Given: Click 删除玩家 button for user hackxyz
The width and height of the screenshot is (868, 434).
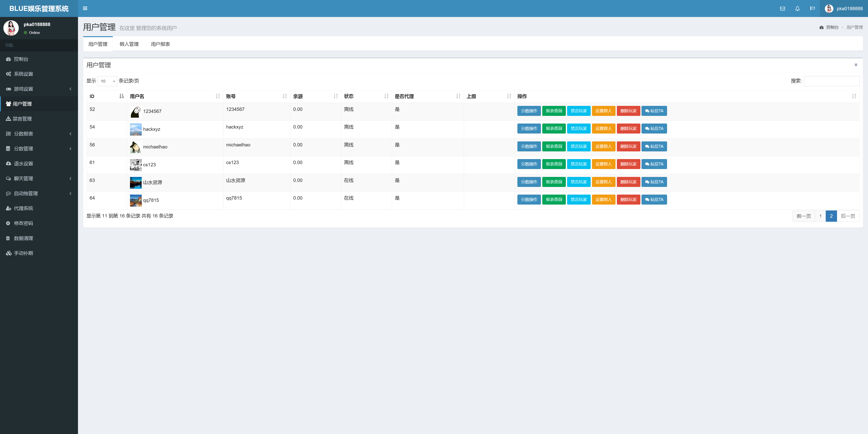Looking at the screenshot, I should click(628, 129).
